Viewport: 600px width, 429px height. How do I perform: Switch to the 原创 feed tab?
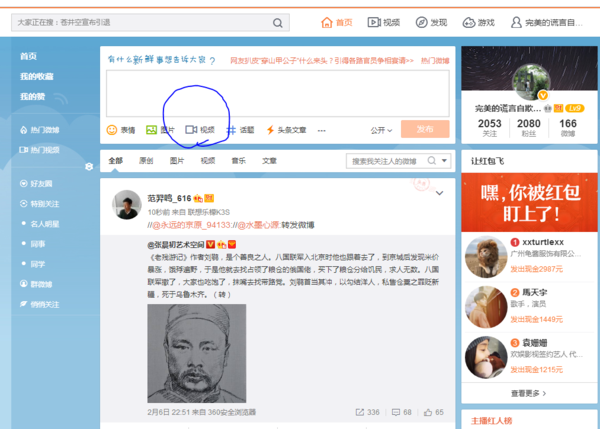(x=146, y=160)
